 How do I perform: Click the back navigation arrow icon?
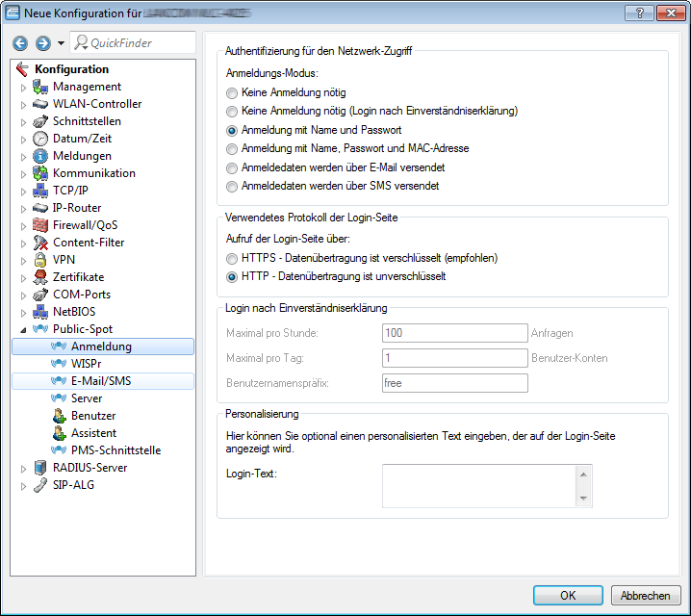point(21,43)
